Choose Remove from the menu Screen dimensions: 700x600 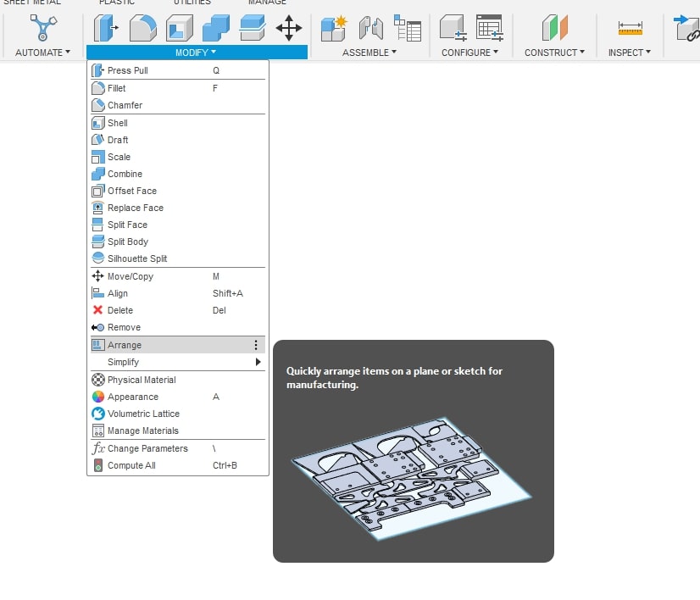[x=178, y=327]
